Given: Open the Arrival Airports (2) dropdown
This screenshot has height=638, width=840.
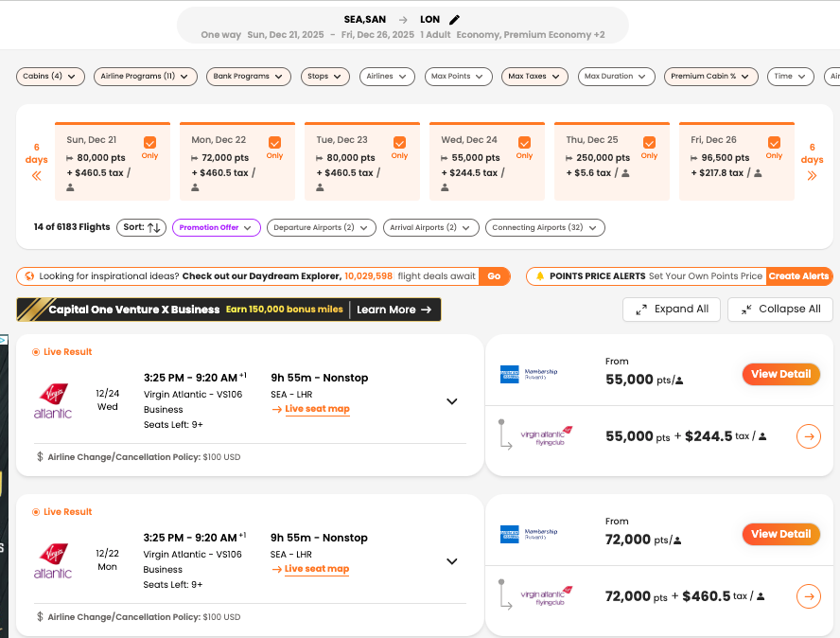Looking at the screenshot, I should click(431, 227).
